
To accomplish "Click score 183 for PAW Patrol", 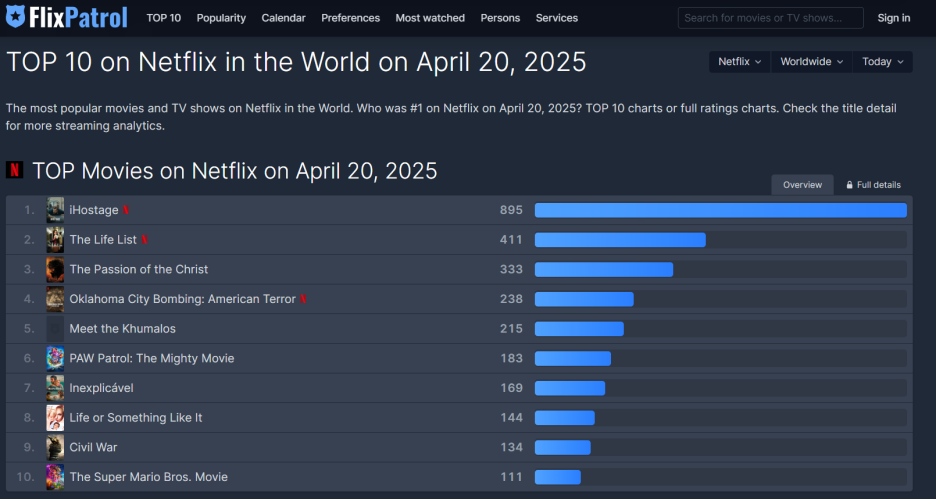I will pos(512,358).
